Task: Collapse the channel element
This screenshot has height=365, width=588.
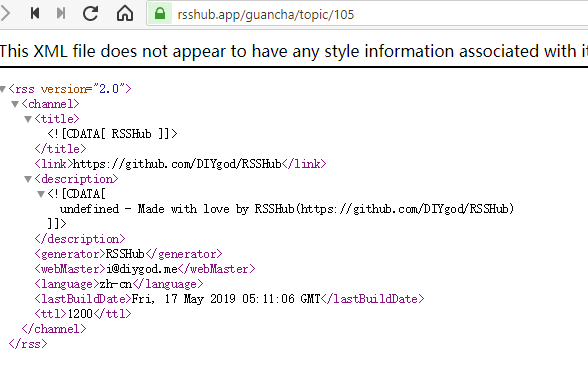Action: click(x=15, y=104)
